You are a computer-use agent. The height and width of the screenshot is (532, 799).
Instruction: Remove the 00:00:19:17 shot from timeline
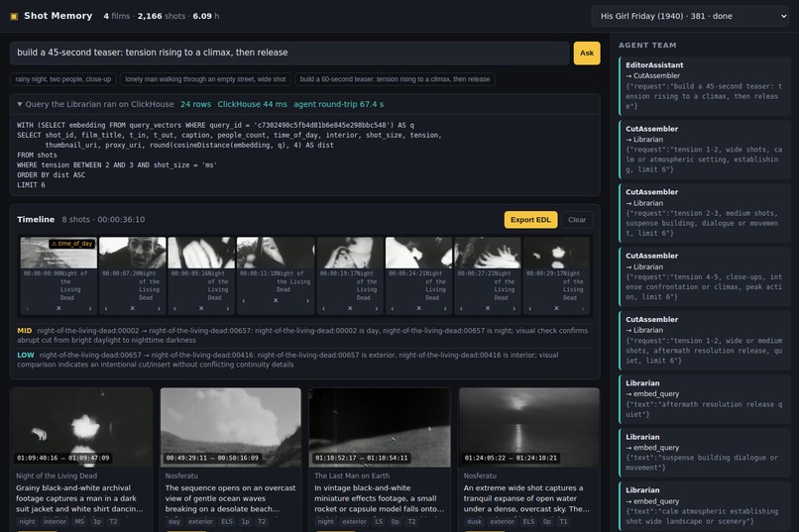[350, 308]
